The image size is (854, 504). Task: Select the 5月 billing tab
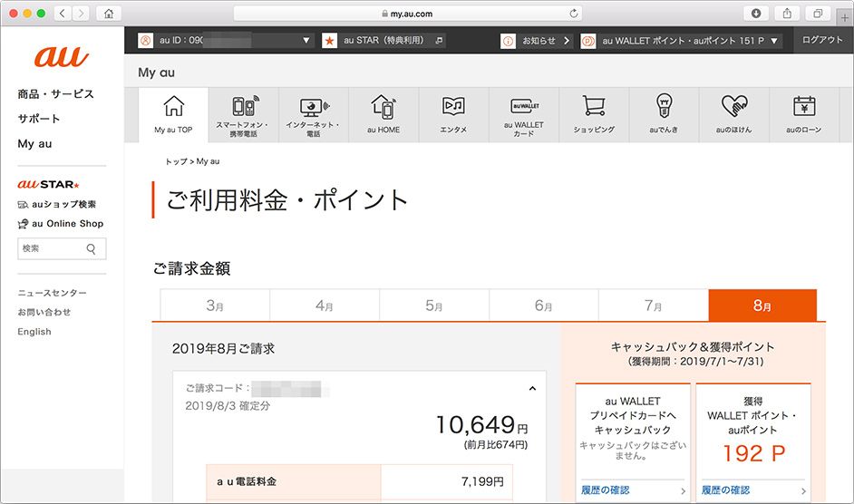(x=434, y=305)
